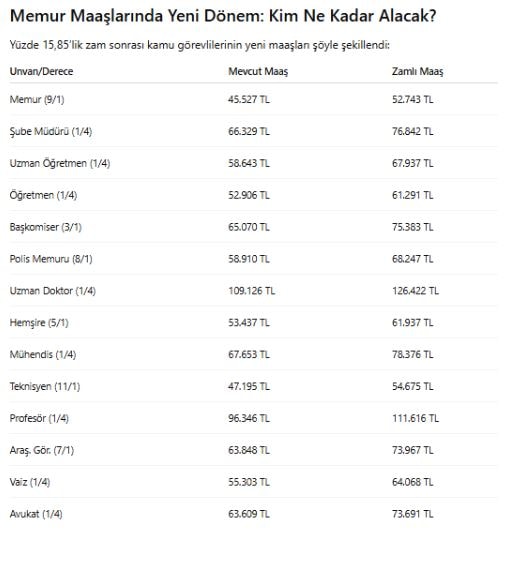This screenshot has width=513, height=562.
Task: Click Memur's raised salary 52.743 TL
Action: point(413,99)
